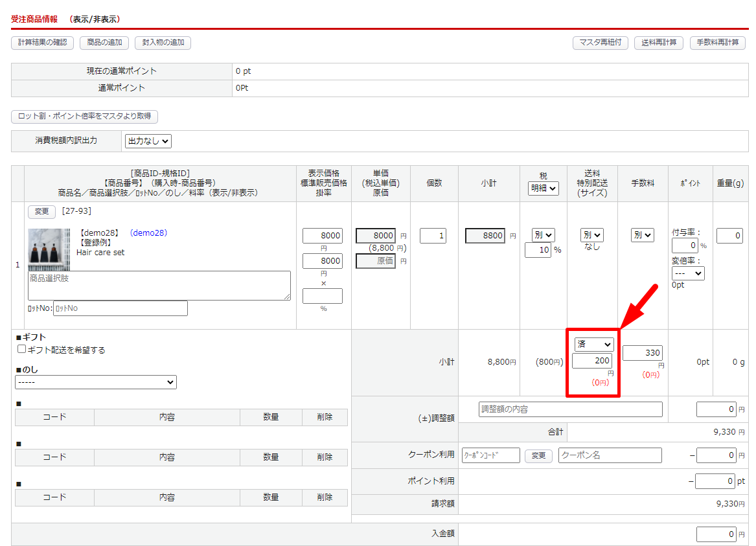756x546 pixels.
Task: Open the 消費税額内訳出力 dropdown
Action: 148,141
